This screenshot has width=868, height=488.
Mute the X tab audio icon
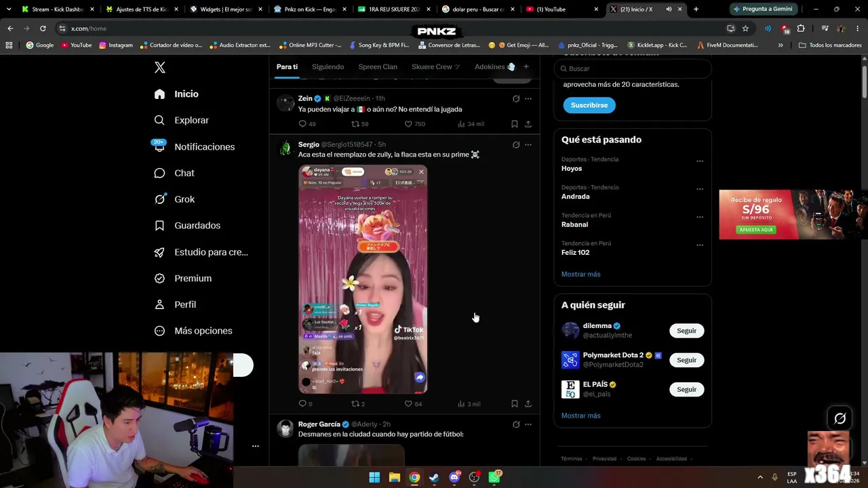(669, 9)
